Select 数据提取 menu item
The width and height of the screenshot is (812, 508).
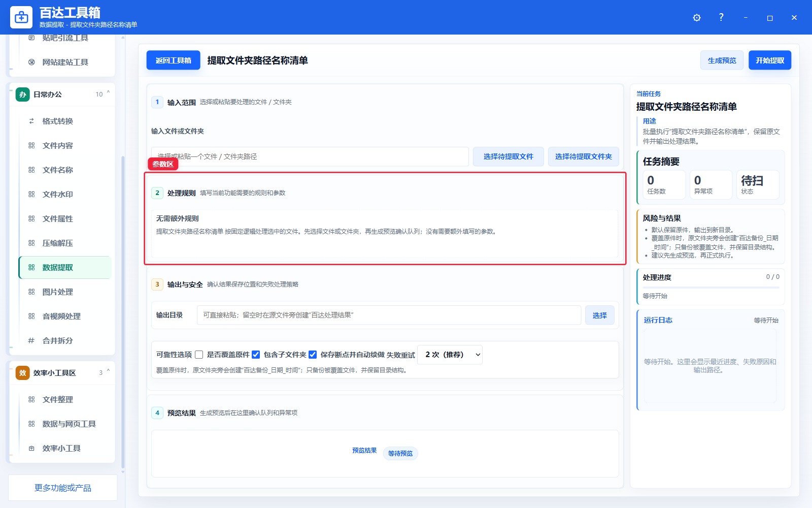click(65, 267)
